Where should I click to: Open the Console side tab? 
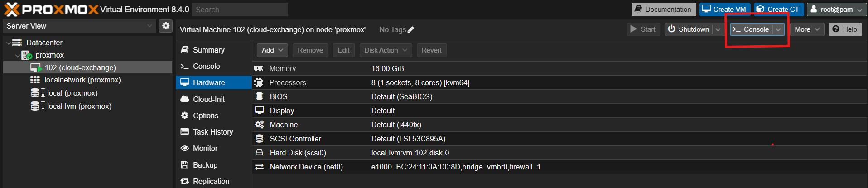point(213,66)
